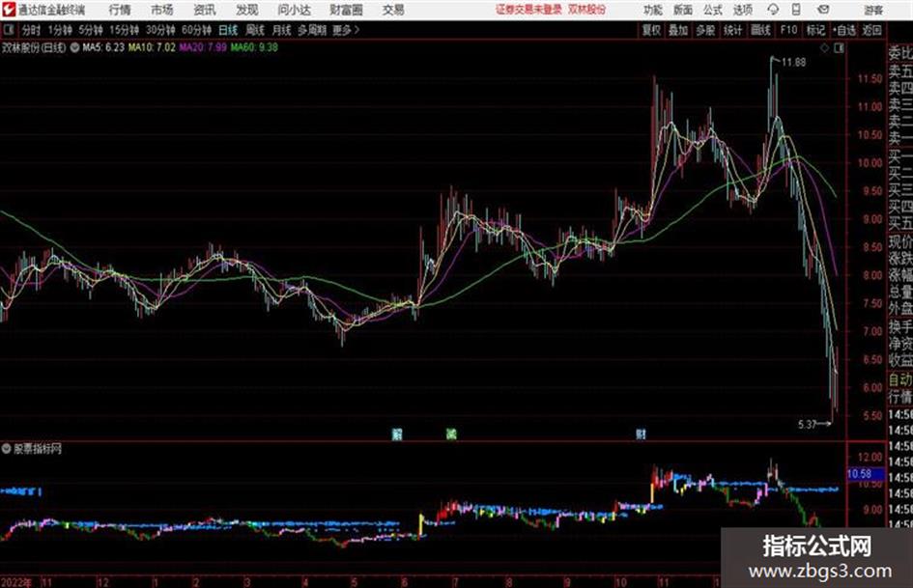This screenshot has height=588, width=913.
Task: Toggle the panel layout icon left of 分时
Action: pyautogui.click(x=9, y=30)
